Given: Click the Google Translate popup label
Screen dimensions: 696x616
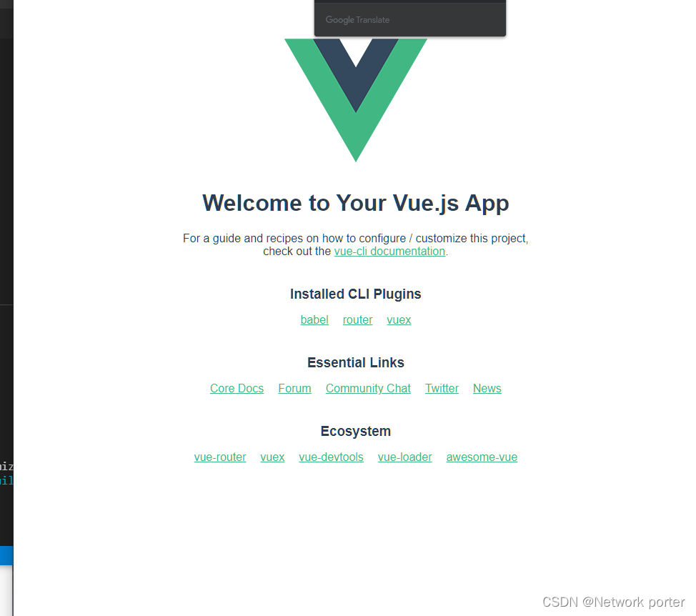Looking at the screenshot, I should tap(357, 20).
